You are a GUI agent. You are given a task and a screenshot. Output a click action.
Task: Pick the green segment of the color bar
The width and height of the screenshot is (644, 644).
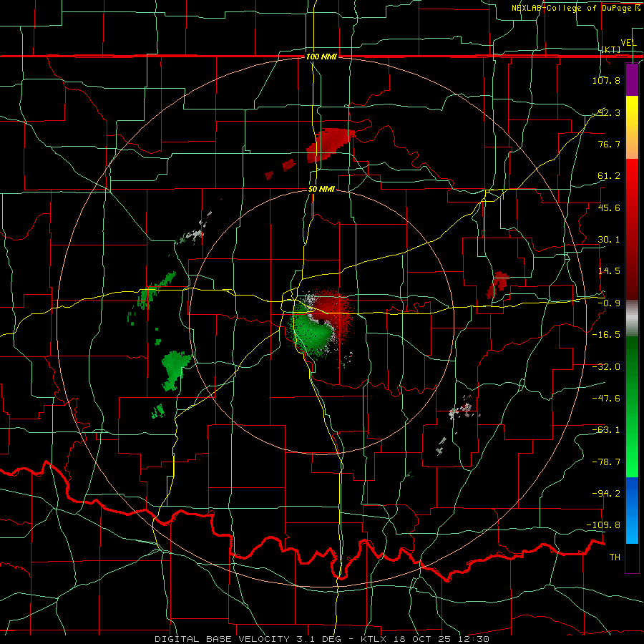coord(632,406)
